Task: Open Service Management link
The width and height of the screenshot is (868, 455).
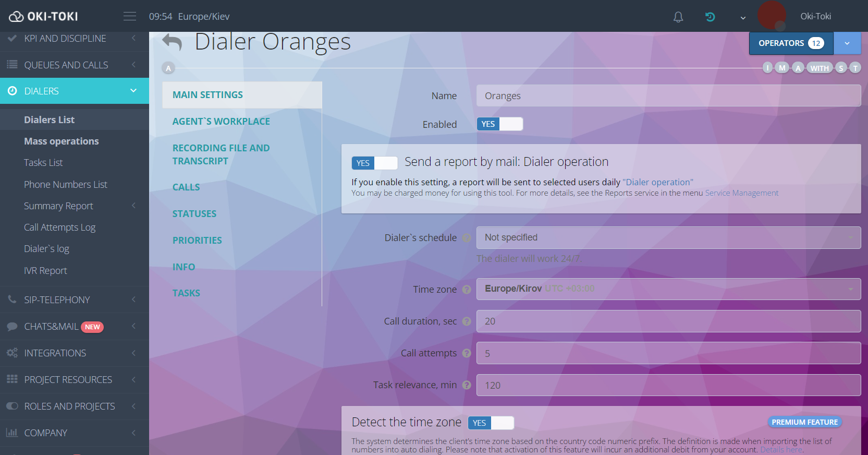Action: 741,193
